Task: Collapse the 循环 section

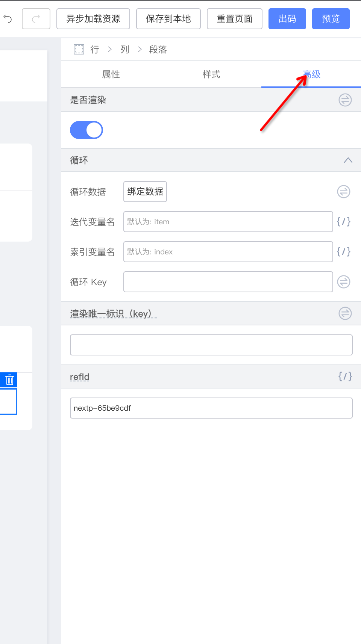Action: coord(348,160)
